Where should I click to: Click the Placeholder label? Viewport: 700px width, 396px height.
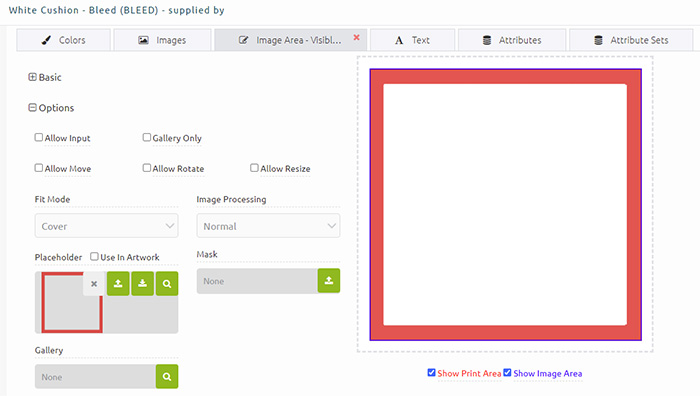(x=58, y=257)
